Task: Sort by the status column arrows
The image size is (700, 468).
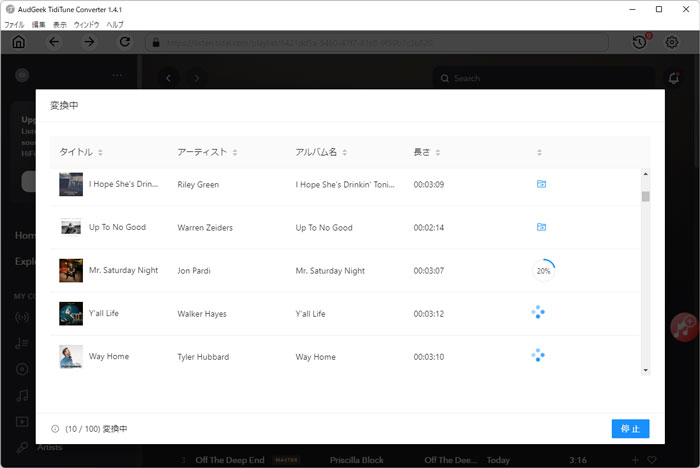Action: coord(539,152)
